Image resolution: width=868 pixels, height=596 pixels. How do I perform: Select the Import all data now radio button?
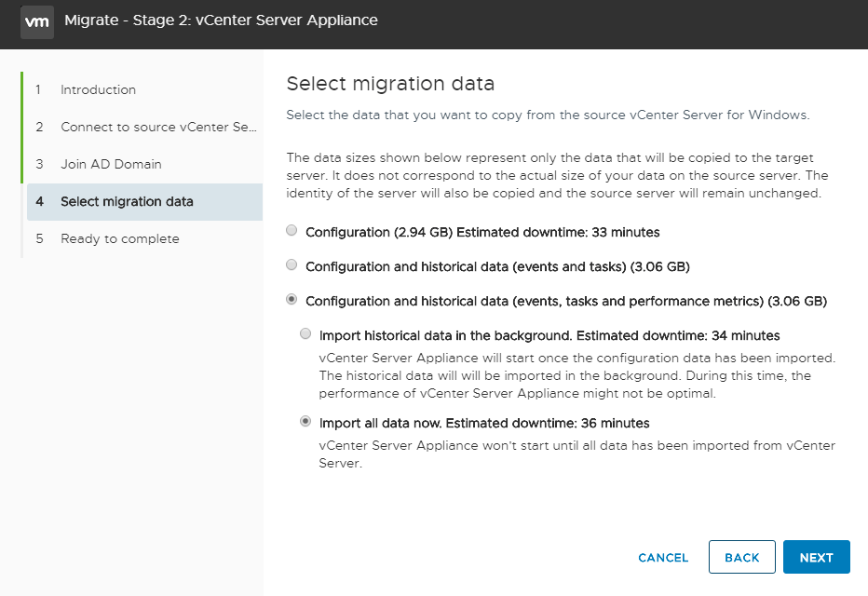click(305, 422)
